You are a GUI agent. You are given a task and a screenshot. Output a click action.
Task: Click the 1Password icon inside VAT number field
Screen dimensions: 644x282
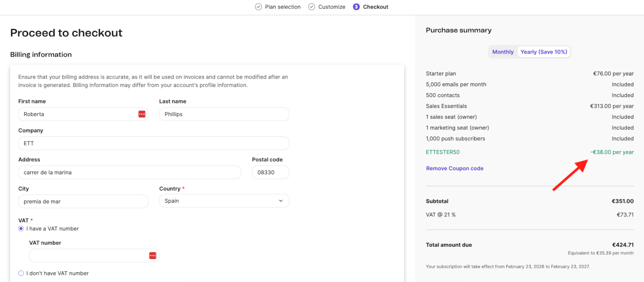coord(152,255)
